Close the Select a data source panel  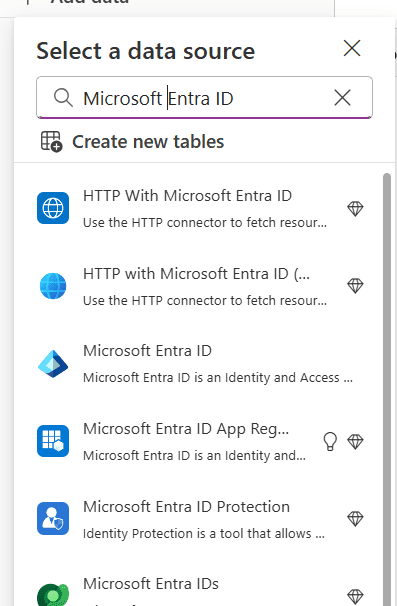352,48
